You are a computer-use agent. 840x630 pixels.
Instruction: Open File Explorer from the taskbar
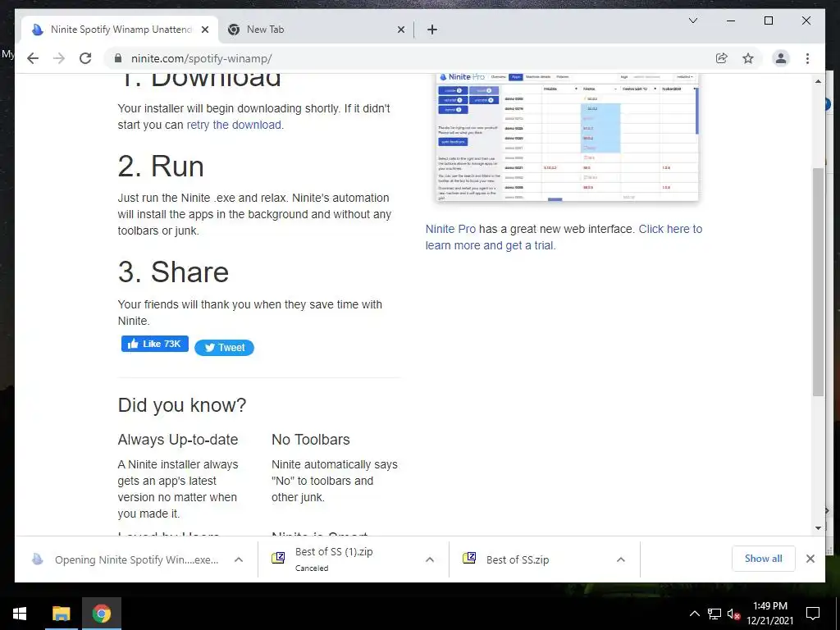tap(61, 614)
